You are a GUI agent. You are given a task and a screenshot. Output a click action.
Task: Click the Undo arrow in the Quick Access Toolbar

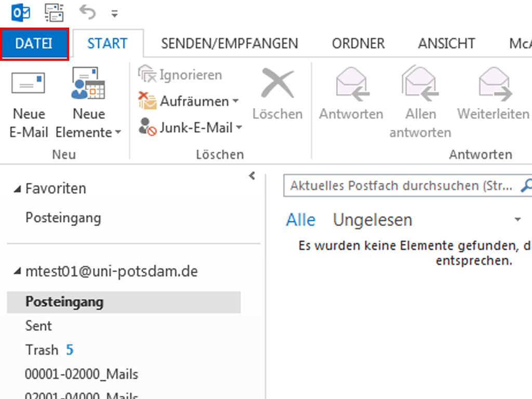click(86, 11)
